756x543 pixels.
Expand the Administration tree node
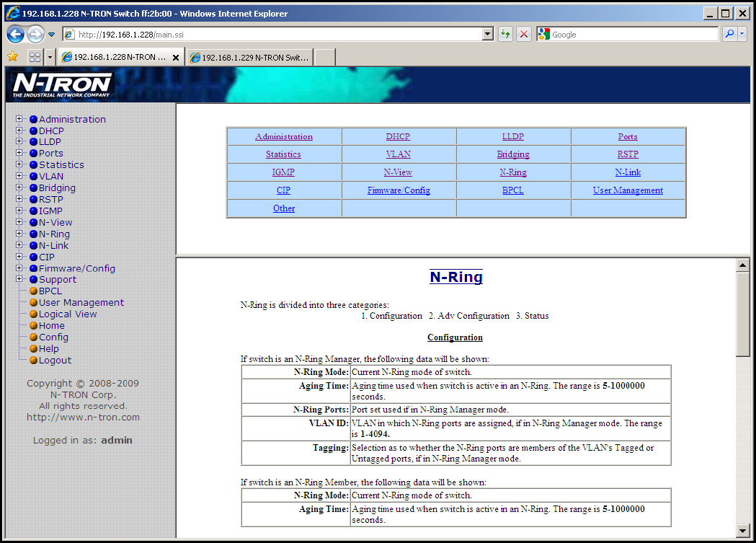[19, 120]
